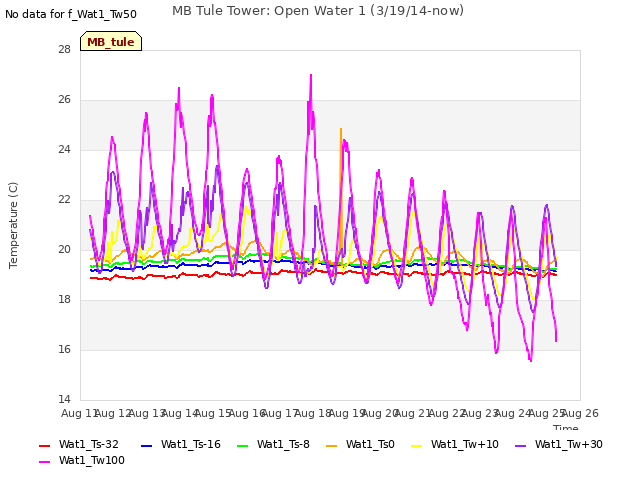Click the 20 y-axis tick label
The width and height of the screenshot is (640, 480).
[x=64, y=249]
